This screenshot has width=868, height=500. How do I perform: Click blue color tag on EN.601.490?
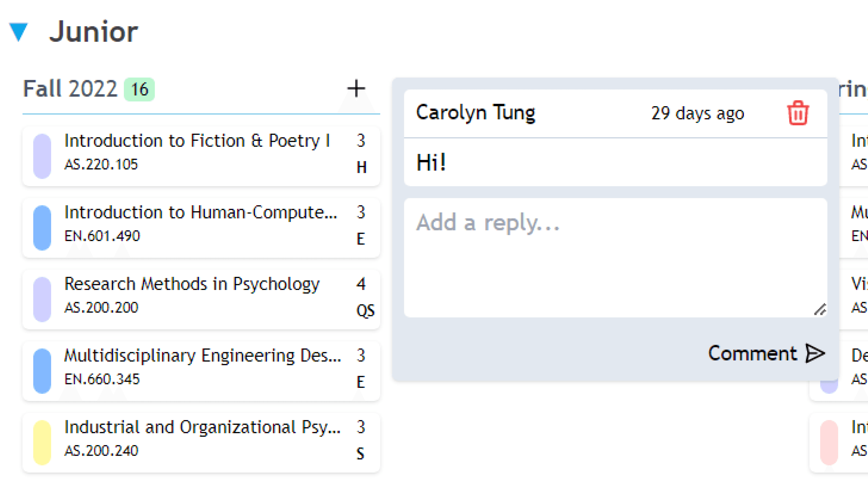(42, 228)
